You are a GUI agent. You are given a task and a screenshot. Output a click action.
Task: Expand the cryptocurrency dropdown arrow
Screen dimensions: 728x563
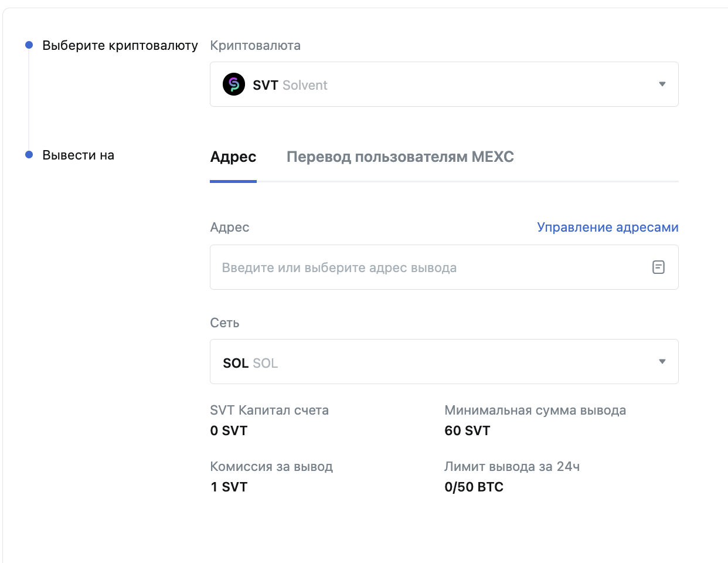pos(662,84)
